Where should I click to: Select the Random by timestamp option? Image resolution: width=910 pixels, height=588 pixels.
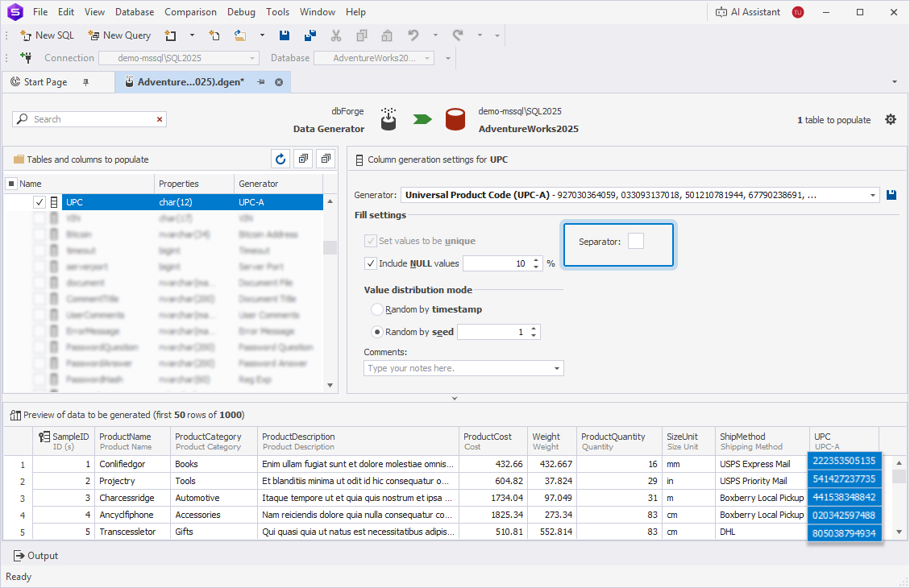click(x=377, y=309)
